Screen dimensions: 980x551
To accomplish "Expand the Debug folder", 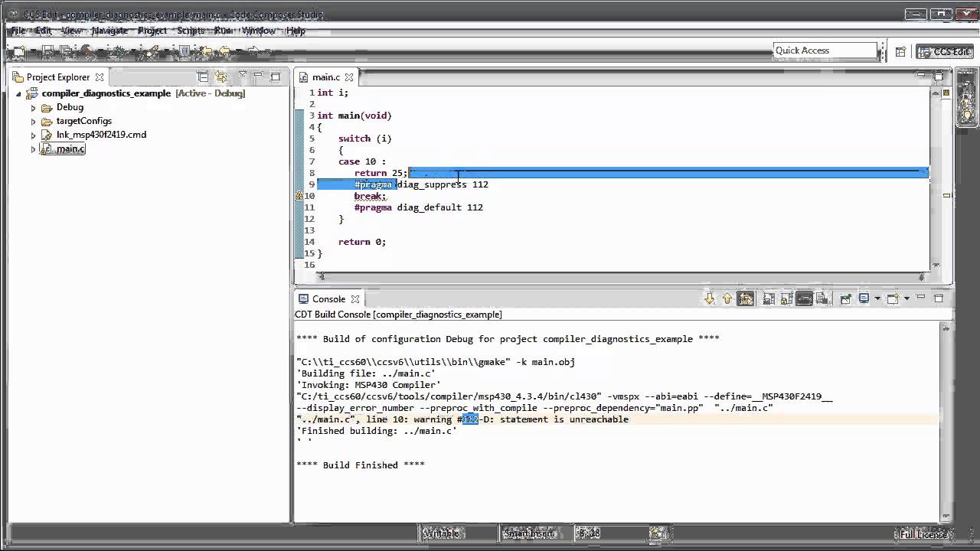I will point(33,108).
